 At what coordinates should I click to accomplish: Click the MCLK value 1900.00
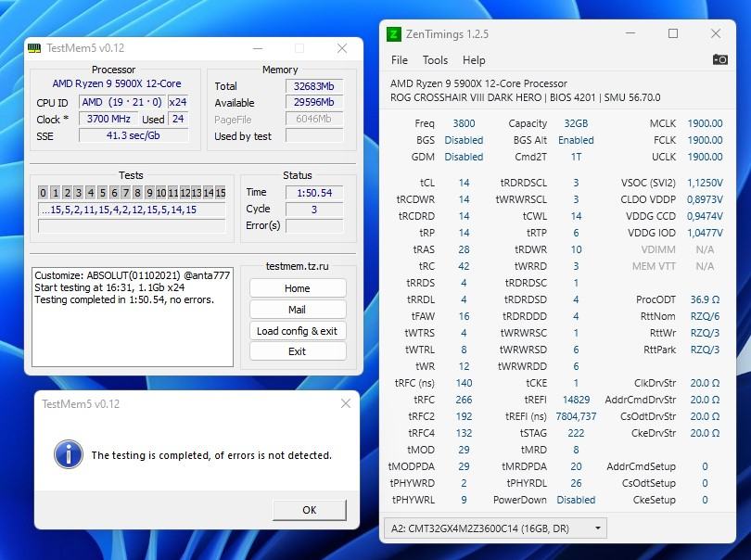coord(705,123)
